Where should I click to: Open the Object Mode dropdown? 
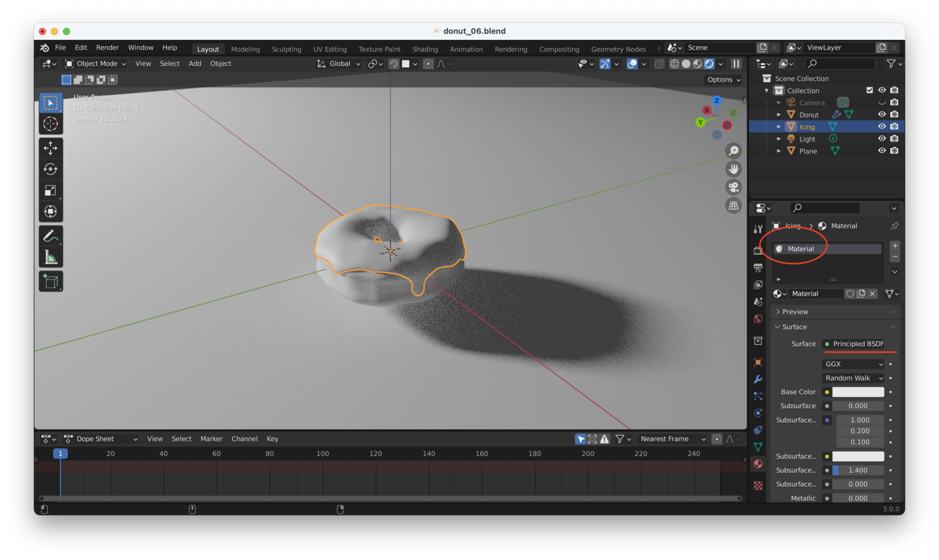(x=94, y=63)
